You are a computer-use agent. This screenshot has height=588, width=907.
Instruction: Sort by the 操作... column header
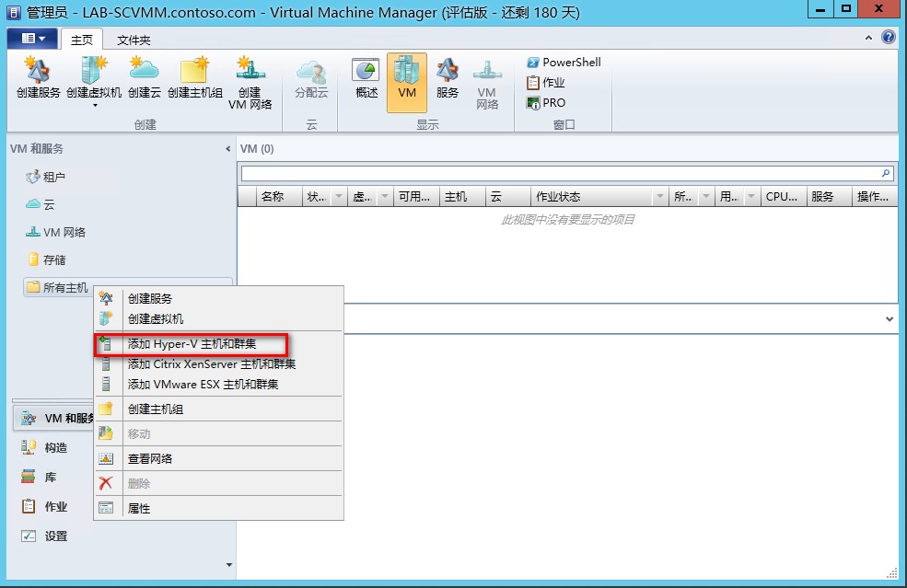pyautogui.click(x=875, y=197)
